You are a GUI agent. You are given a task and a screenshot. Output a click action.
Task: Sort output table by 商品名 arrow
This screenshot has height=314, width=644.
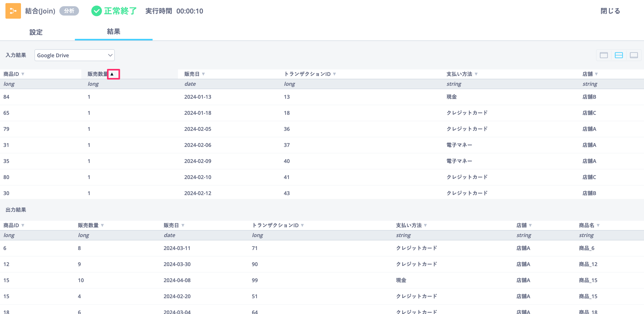[598, 225]
